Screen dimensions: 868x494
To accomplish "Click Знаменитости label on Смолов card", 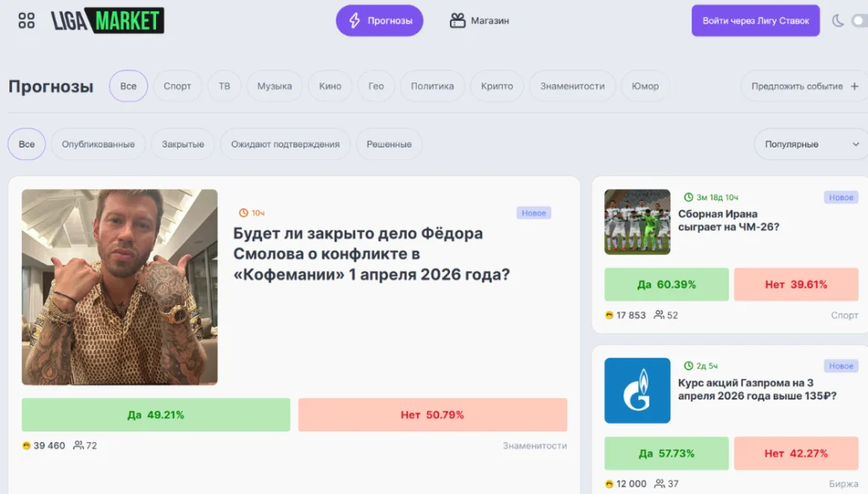I will click(535, 446).
